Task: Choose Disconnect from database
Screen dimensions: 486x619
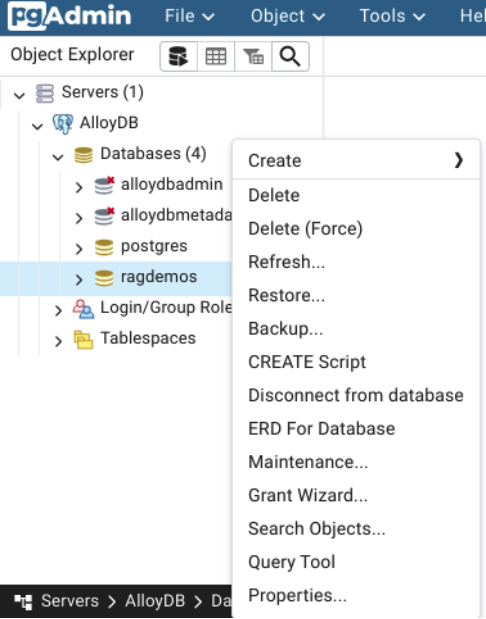Action: (356, 395)
